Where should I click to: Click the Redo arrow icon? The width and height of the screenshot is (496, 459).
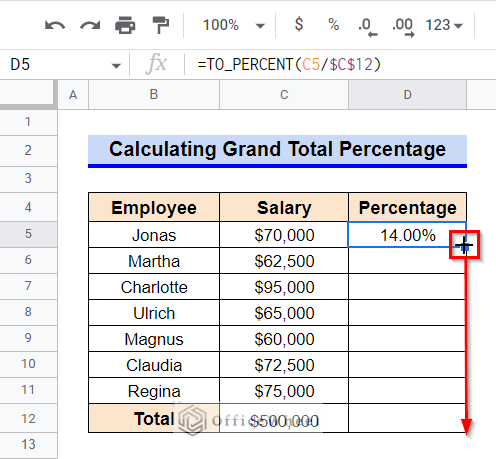click(x=90, y=25)
